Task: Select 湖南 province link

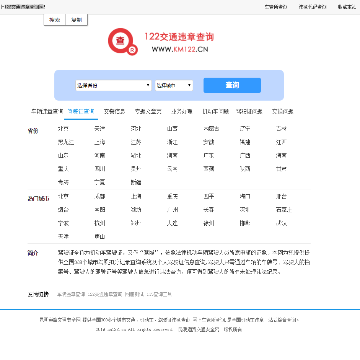Action: (x=172, y=156)
